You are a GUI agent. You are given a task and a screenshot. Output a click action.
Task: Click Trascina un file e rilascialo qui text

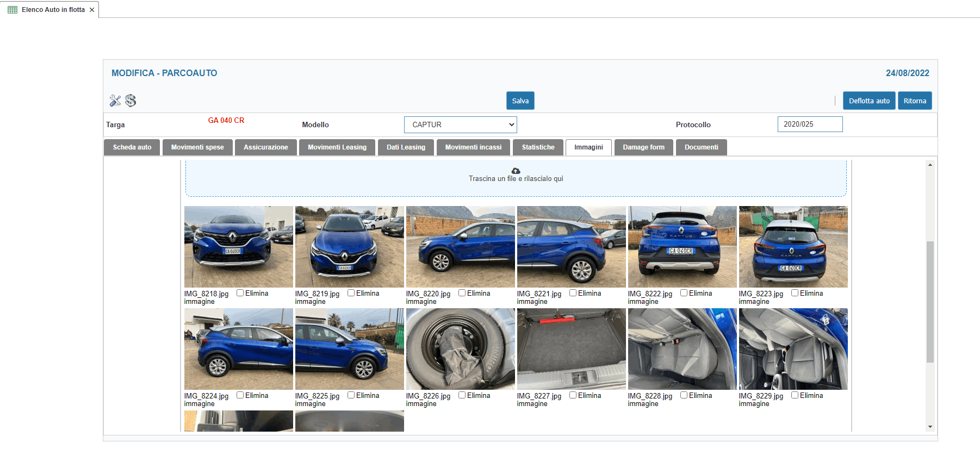click(x=516, y=178)
